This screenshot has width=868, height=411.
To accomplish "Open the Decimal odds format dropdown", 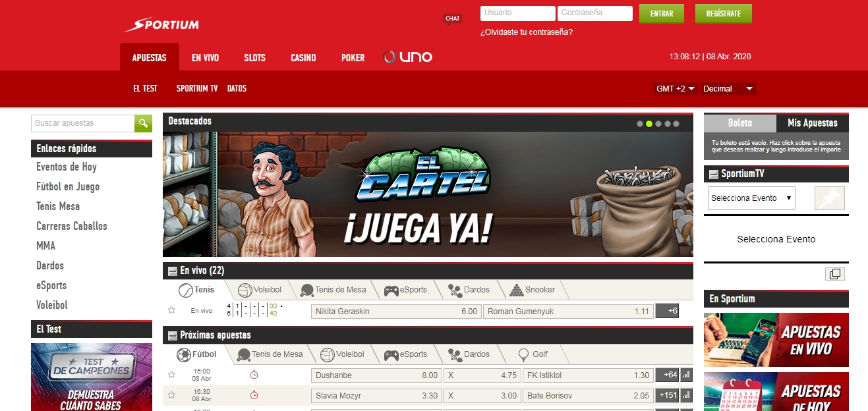I will (728, 89).
